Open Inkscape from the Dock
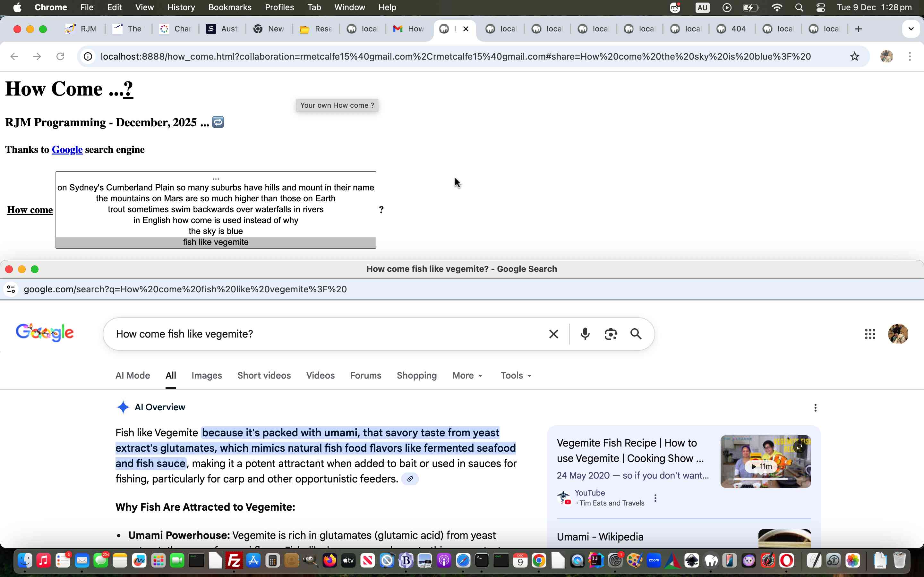The width and height of the screenshot is (924, 577). tap(692, 560)
